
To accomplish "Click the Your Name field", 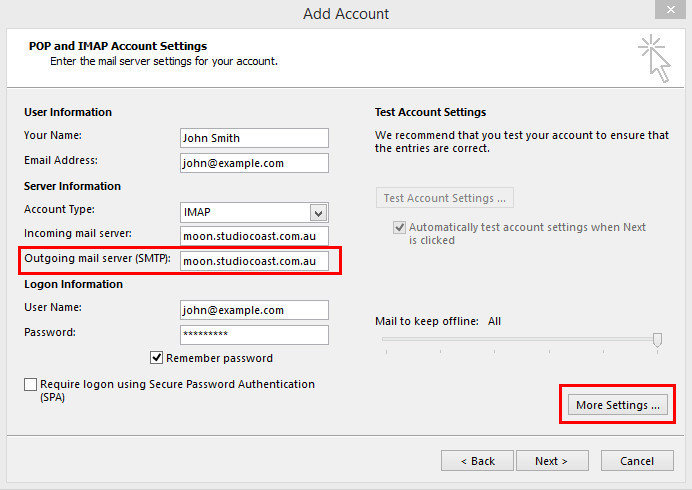I will (x=254, y=138).
